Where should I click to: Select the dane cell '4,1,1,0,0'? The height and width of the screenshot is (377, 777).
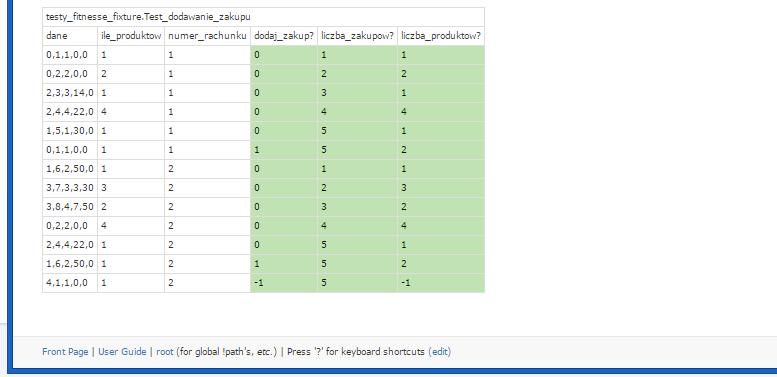click(x=70, y=283)
